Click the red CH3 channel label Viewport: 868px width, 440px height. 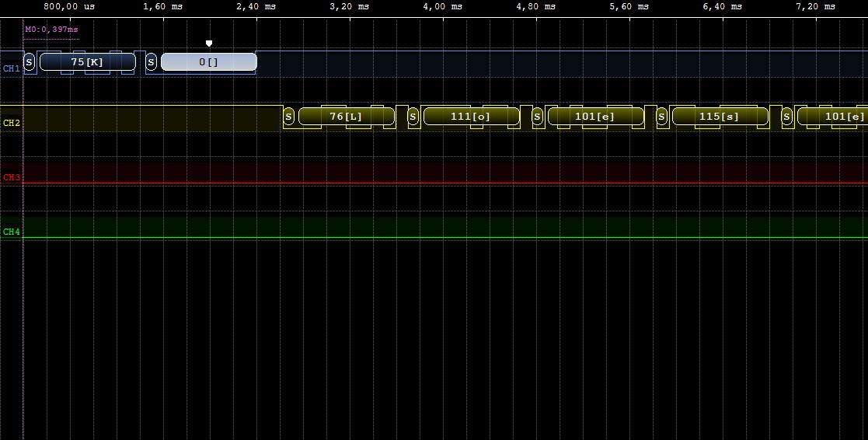tap(11, 177)
